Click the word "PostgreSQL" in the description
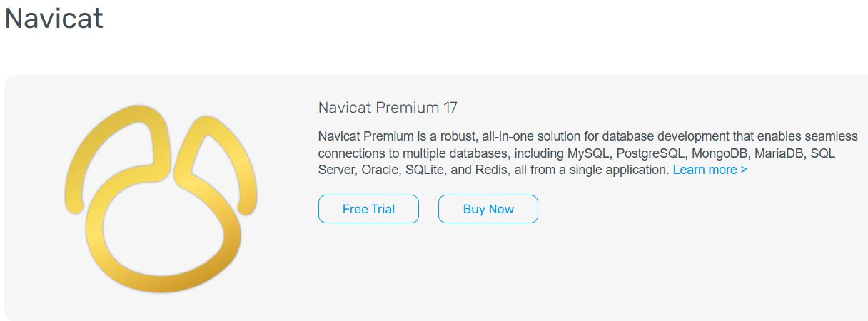 point(650,153)
